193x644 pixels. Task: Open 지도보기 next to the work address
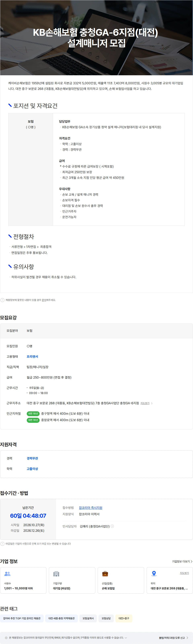tap(145, 403)
